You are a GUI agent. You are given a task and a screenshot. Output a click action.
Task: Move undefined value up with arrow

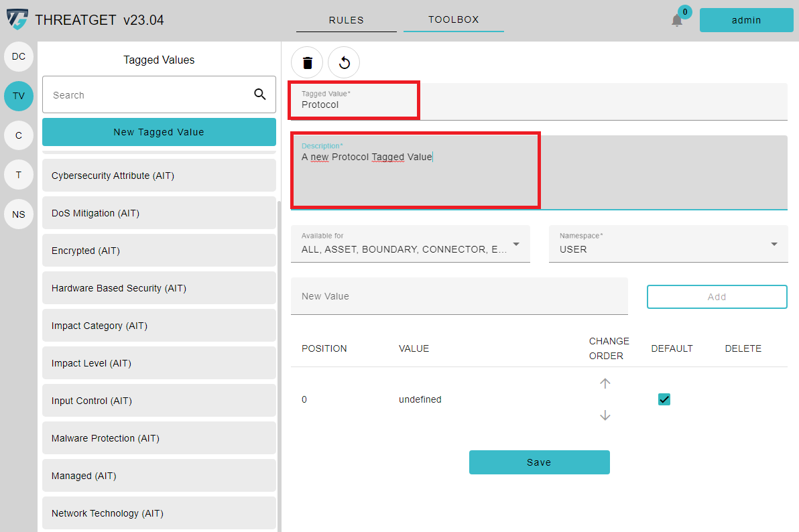tap(605, 383)
